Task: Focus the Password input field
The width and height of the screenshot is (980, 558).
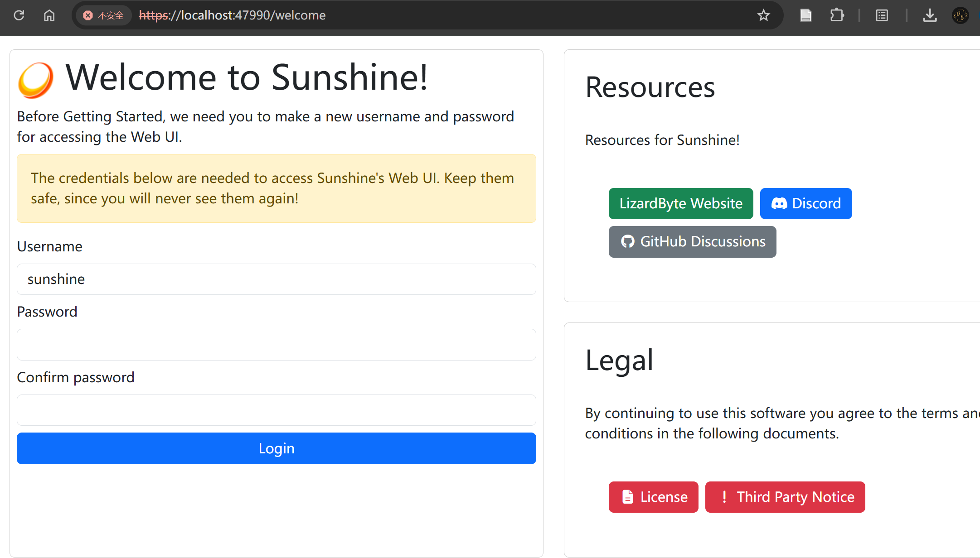Action: tap(276, 345)
